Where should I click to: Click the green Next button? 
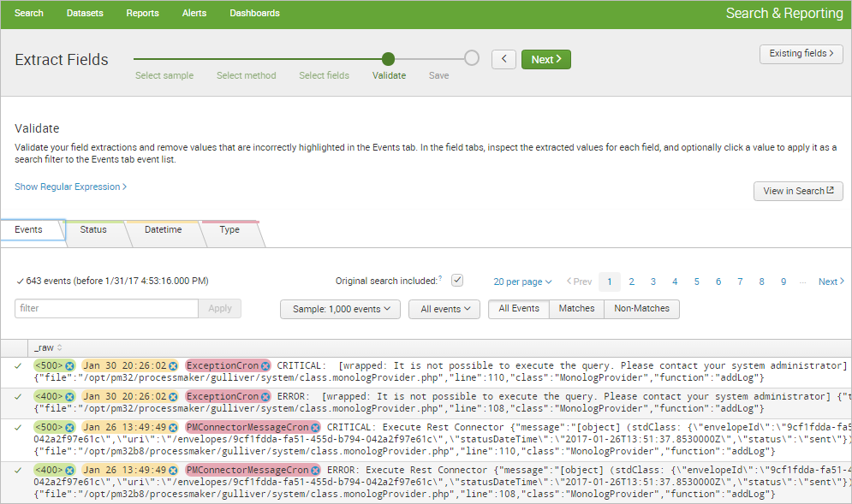tap(545, 59)
